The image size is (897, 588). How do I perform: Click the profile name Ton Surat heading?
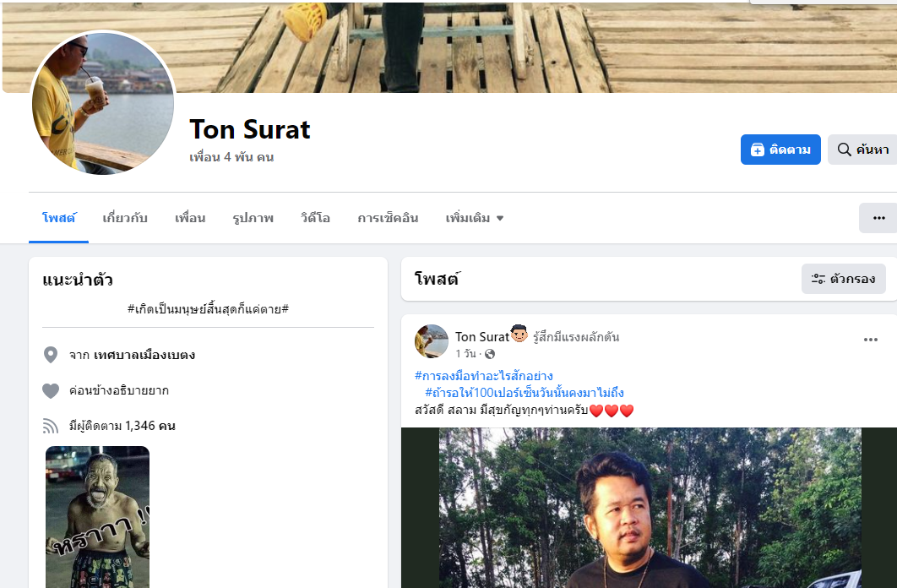click(250, 129)
